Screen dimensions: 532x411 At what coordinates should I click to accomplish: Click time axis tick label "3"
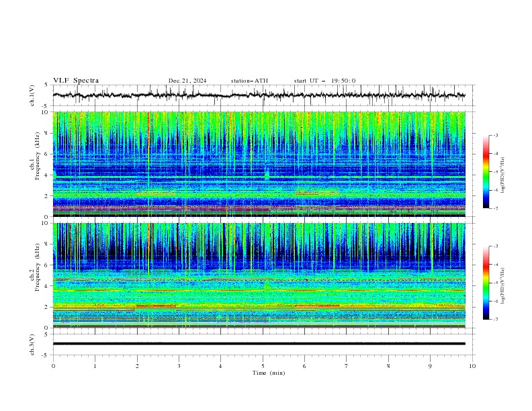(x=179, y=366)
